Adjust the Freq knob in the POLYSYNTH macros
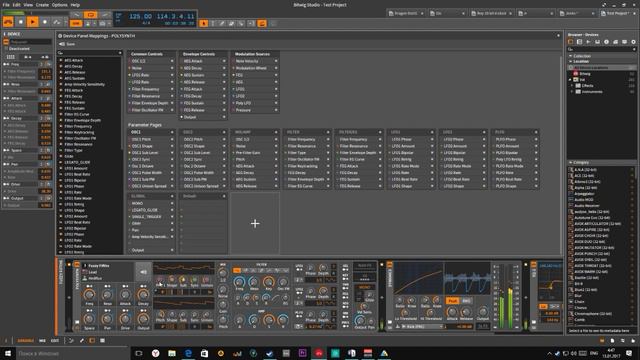640x360 pixels. coord(89,295)
